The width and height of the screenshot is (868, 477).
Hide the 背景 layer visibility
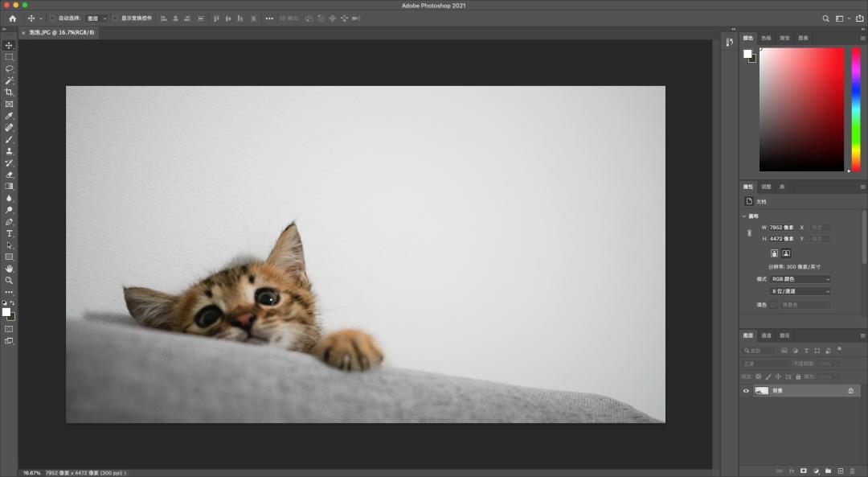click(747, 391)
